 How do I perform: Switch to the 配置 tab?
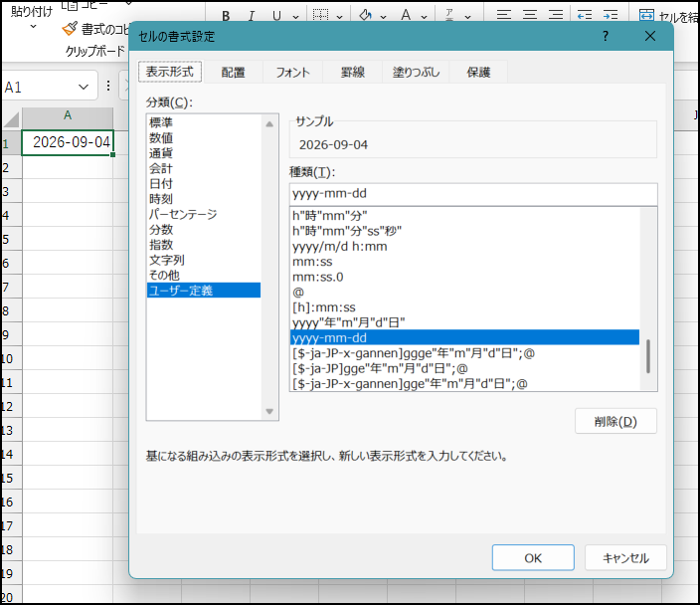233,73
